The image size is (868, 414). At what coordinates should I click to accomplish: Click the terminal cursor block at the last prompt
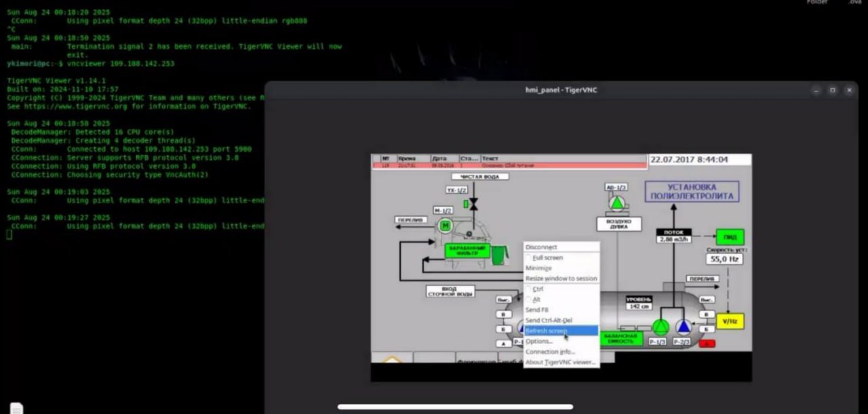(x=9, y=234)
